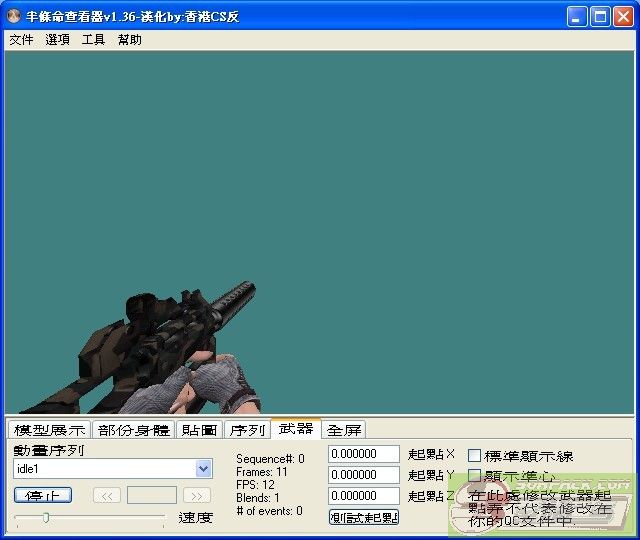Screen dimensions: 640x540
Task: Click the 動畫序列 label
Action: pyautogui.click(x=49, y=450)
